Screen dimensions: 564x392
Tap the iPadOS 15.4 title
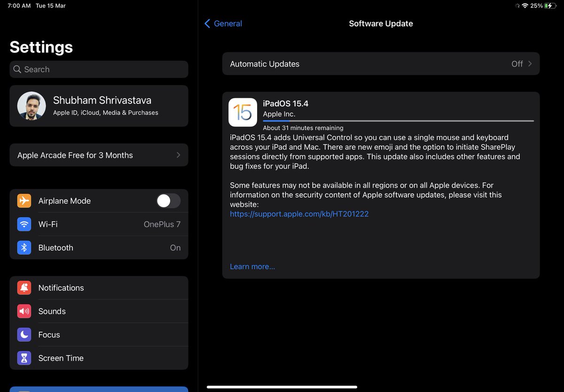point(286,103)
